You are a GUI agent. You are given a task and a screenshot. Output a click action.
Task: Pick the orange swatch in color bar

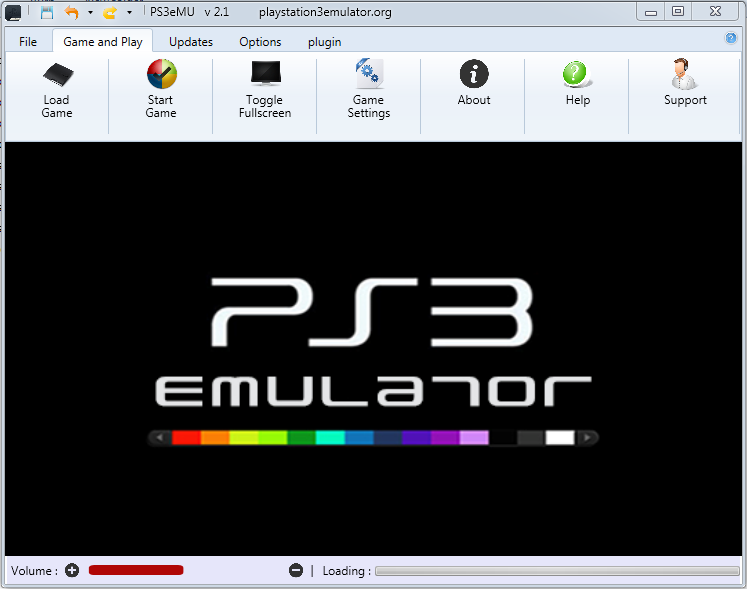(215, 437)
